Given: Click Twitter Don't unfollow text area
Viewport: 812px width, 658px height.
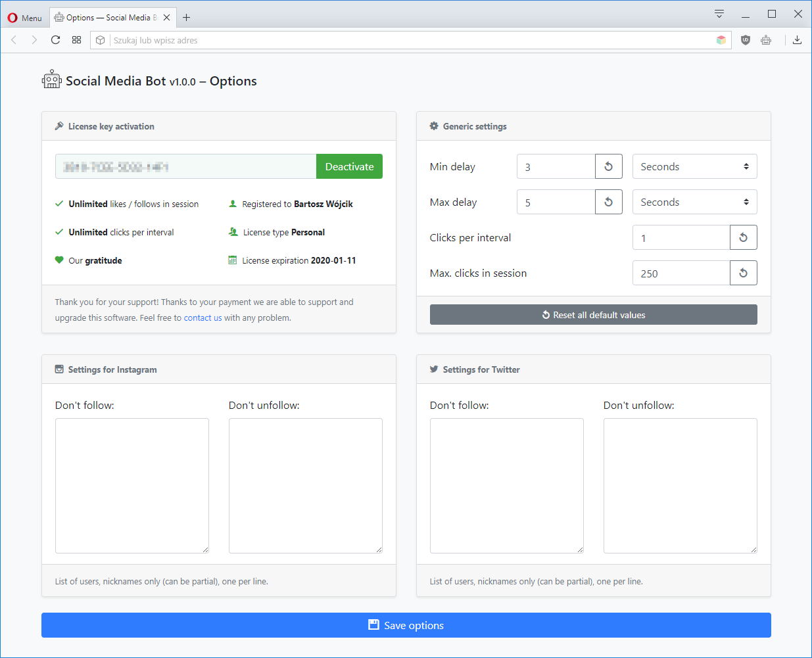Looking at the screenshot, I should (x=681, y=486).
